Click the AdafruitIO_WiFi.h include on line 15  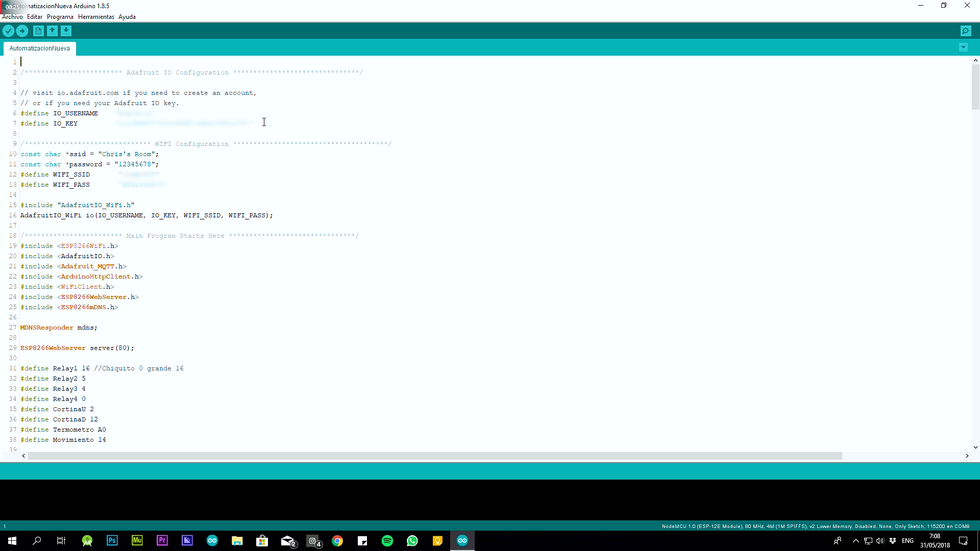tap(78, 205)
